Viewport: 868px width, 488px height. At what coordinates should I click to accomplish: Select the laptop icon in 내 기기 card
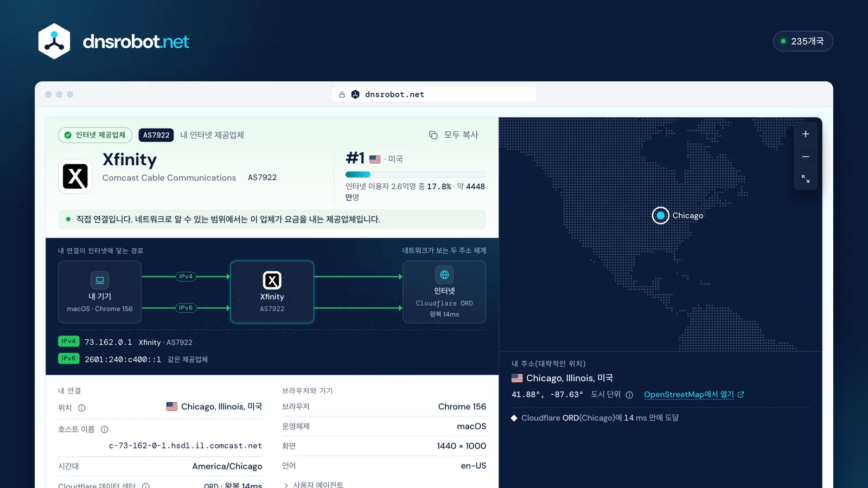pyautogui.click(x=100, y=280)
